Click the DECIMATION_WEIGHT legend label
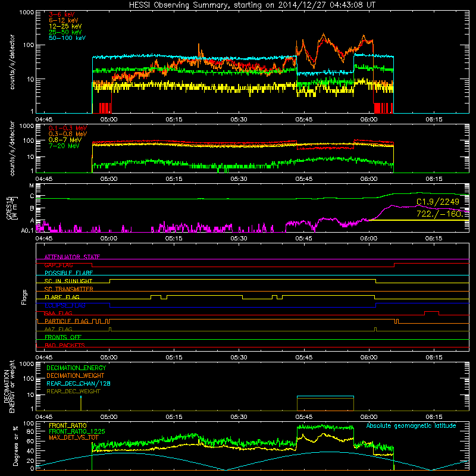 [x=76, y=375]
